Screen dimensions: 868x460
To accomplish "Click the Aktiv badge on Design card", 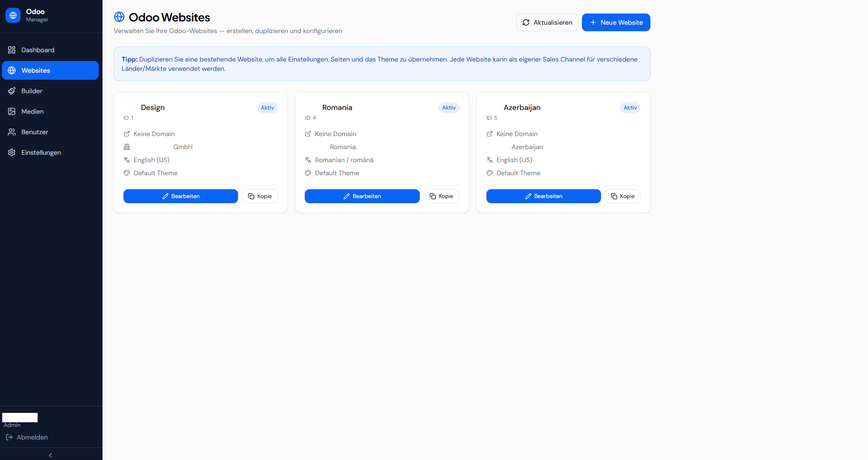I will (x=267, y=108).
